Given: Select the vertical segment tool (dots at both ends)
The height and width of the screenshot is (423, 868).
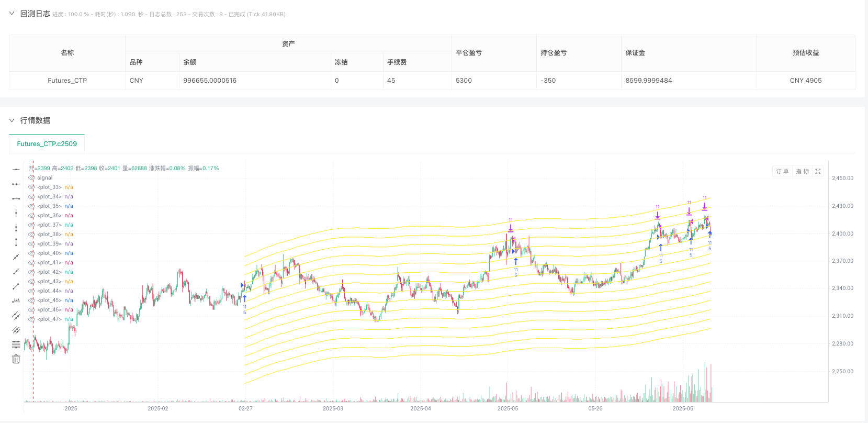Looking at the screenshot, I should [x=16, y=242].
